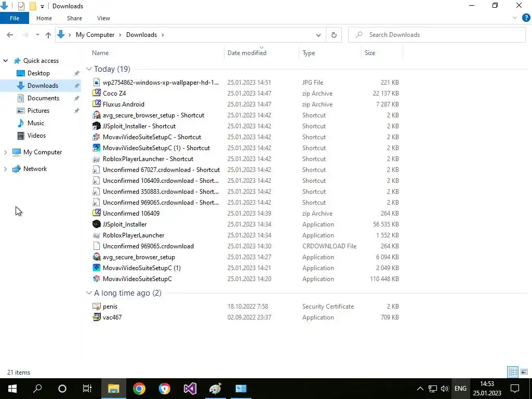Click the security certificate file icon
The image size is (532, 399).
(97, 306)
